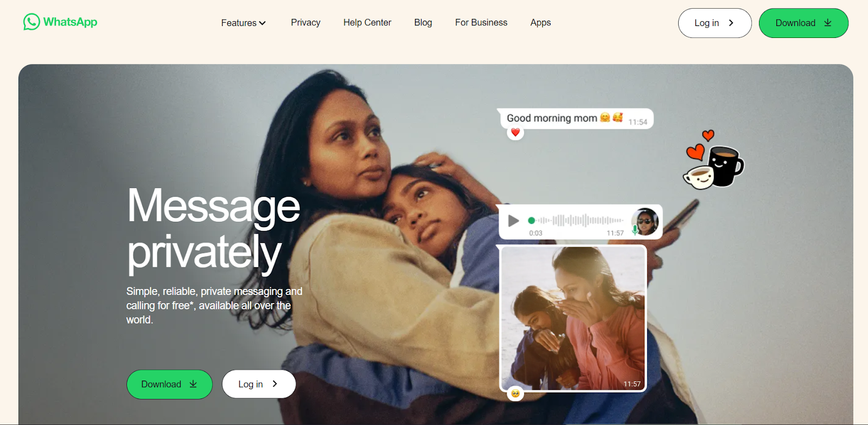Click the green header Download button
868x425 pixels.
[x=803, y=23]
